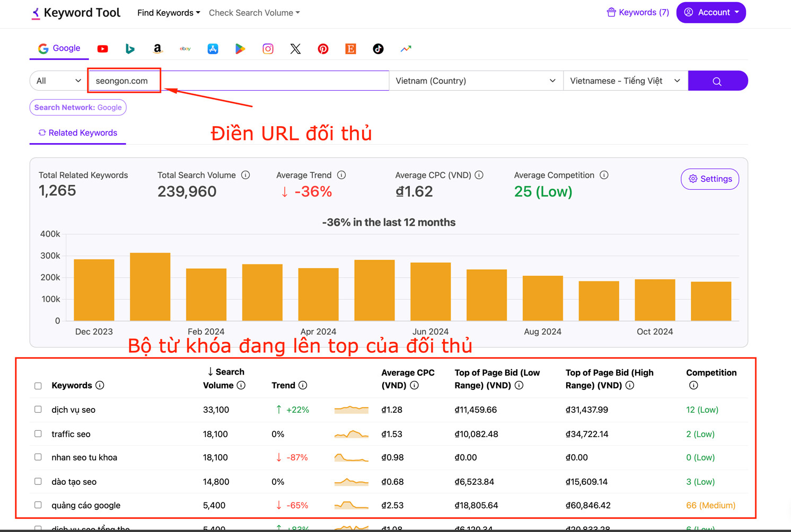791x532 pixels.
Task: Click info icon next to Keywords column
Action: point(100,385)
